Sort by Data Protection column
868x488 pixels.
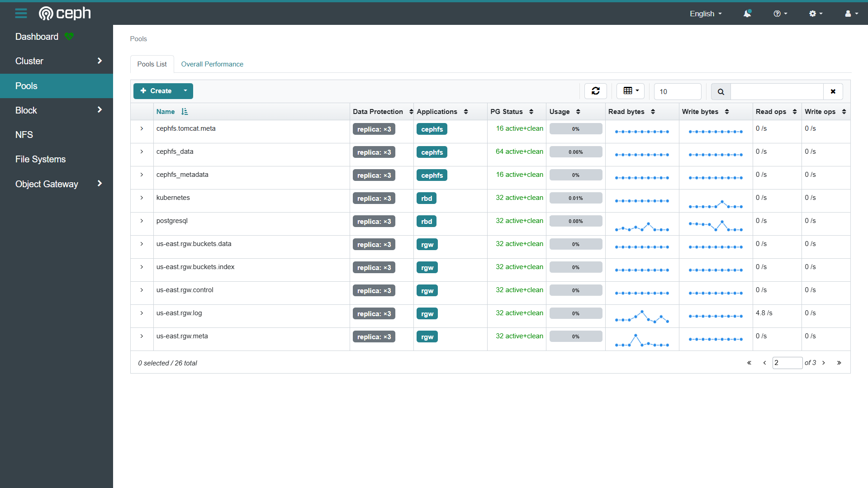coord(383,112)
